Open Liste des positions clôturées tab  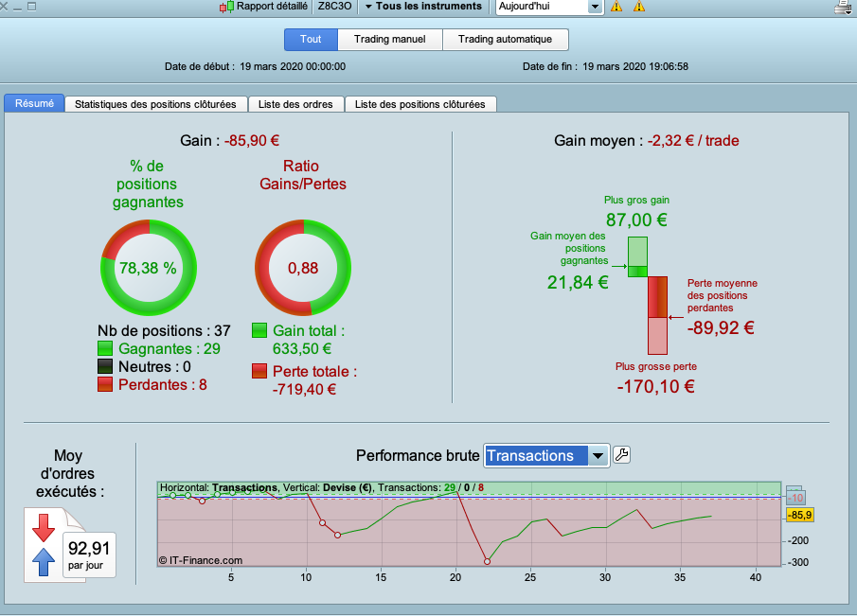coord(420,104)
